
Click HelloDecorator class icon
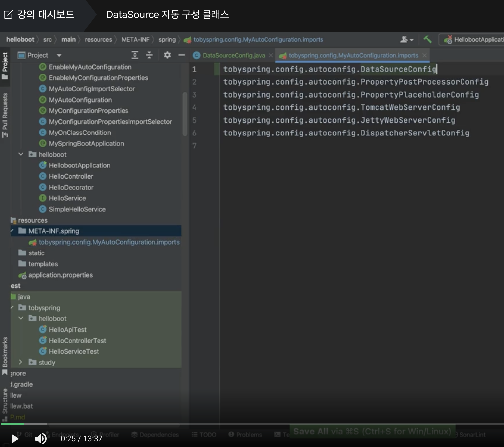click(42, 187)
